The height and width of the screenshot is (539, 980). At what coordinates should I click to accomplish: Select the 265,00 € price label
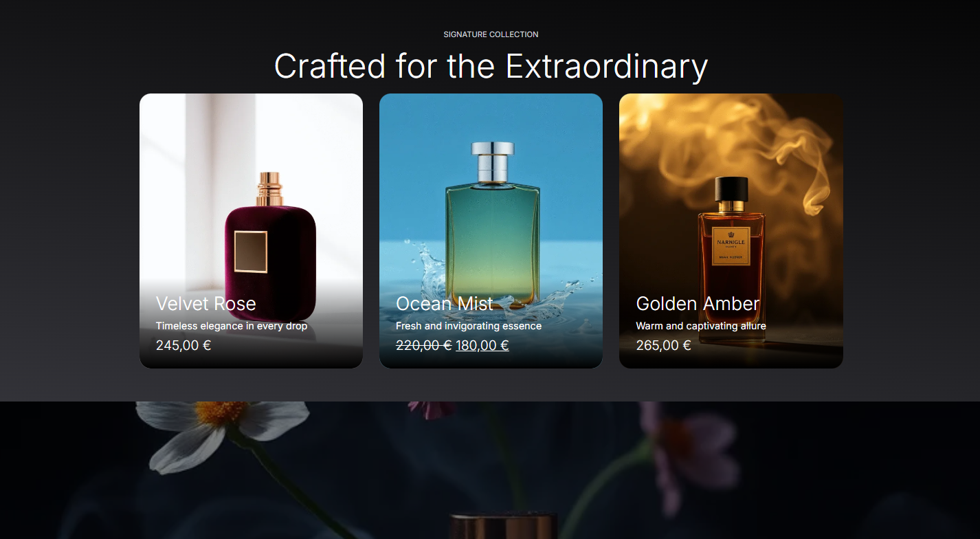(663, 345)
